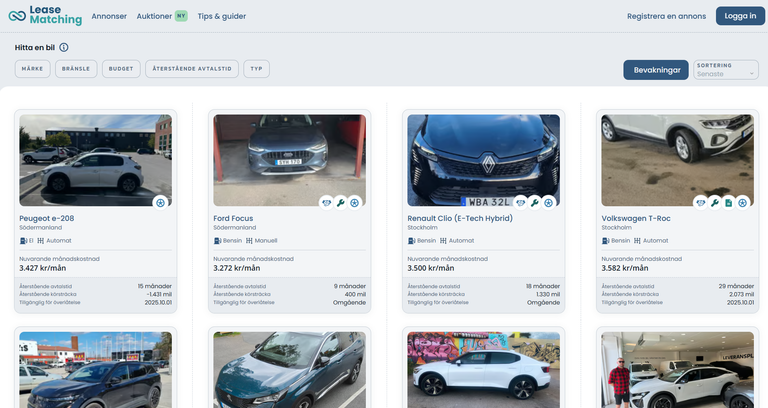Click the gearbox icon on Volkswagen T-Roc card

click(637, 240)
